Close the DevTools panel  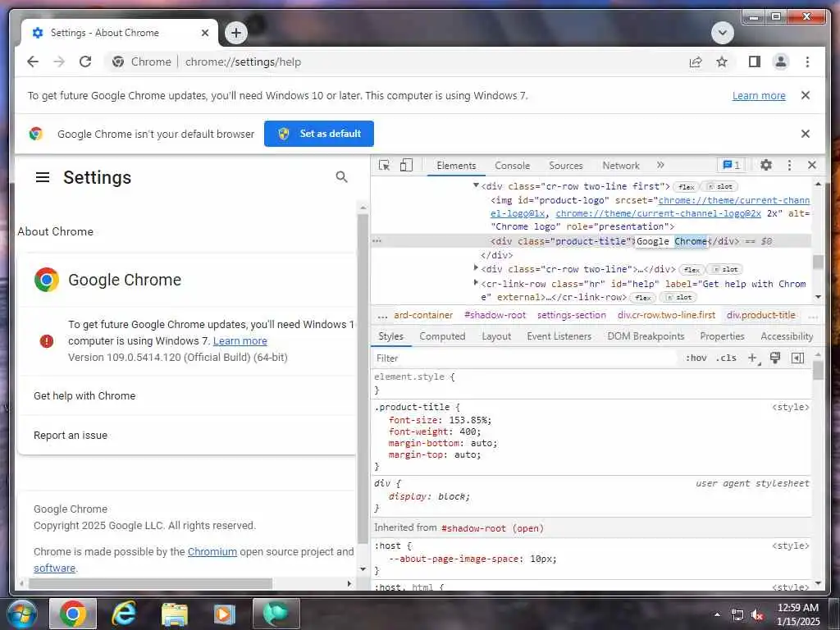811,165
